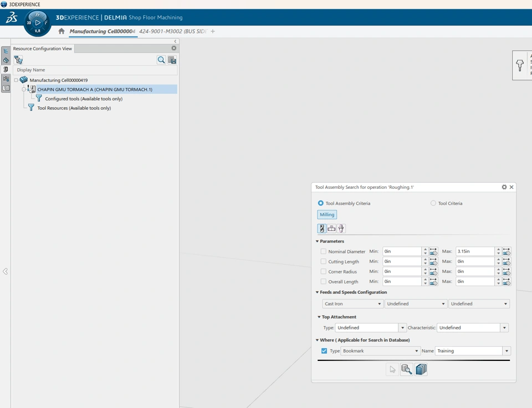The height and width of the screenshot is (408, 532).
Task: Collapse the Where section
Action: 317,340
